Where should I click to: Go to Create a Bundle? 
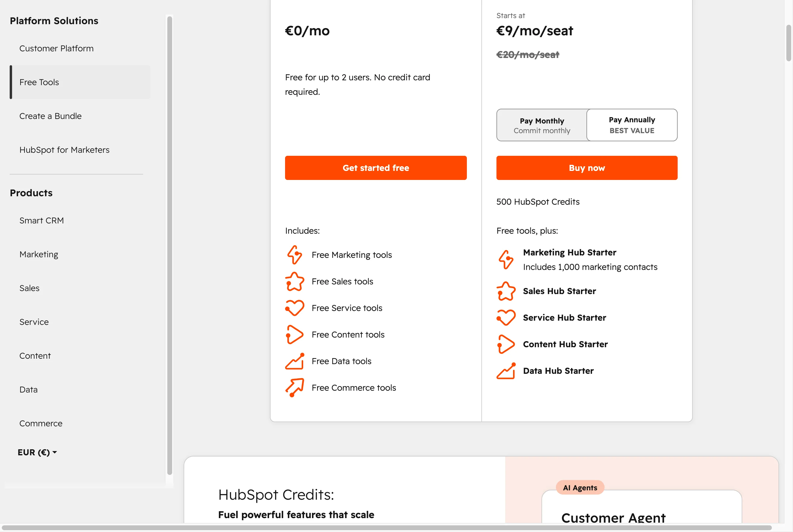[x=50, y=116]
